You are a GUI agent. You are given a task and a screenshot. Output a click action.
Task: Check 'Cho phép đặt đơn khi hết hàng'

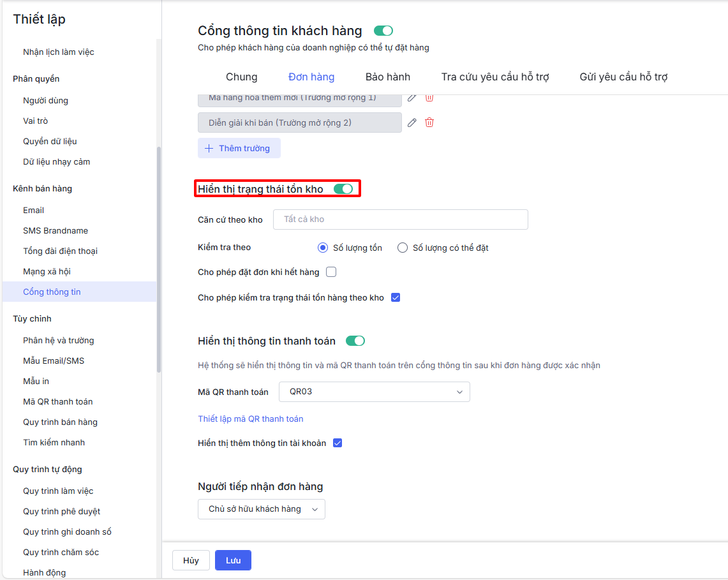click(x=331, y=272)
